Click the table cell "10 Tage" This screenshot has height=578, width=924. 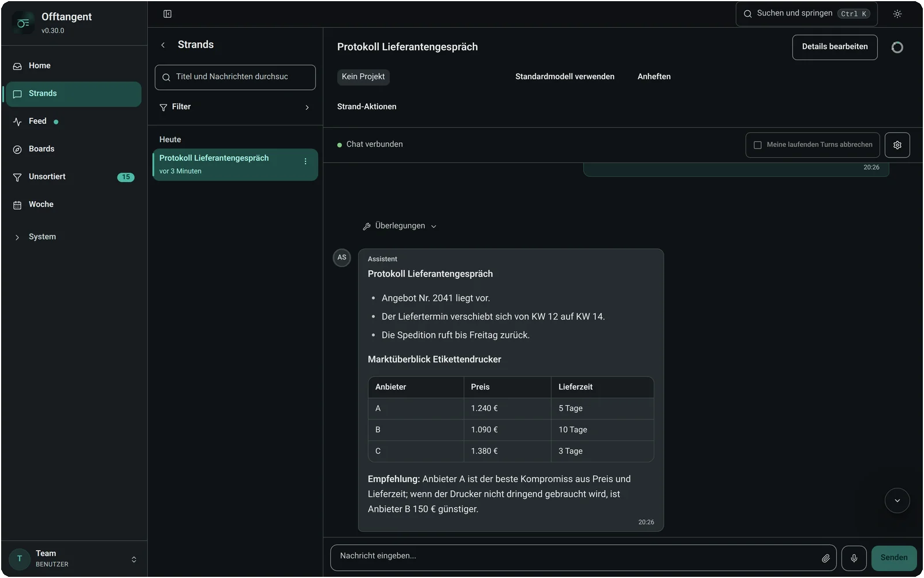point(602,430)
